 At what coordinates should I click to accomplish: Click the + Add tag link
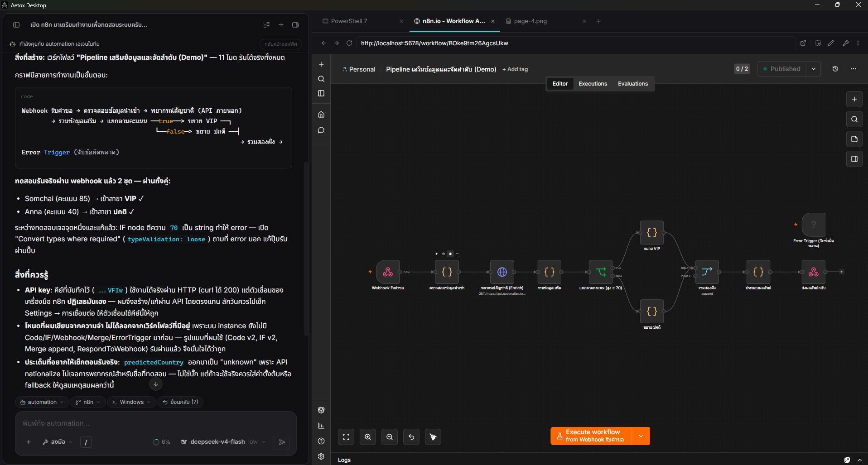[x=515, y=69]
